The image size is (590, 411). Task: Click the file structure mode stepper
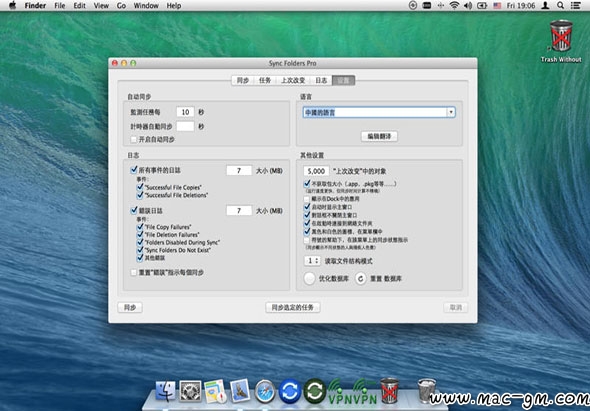pos(312,260)
